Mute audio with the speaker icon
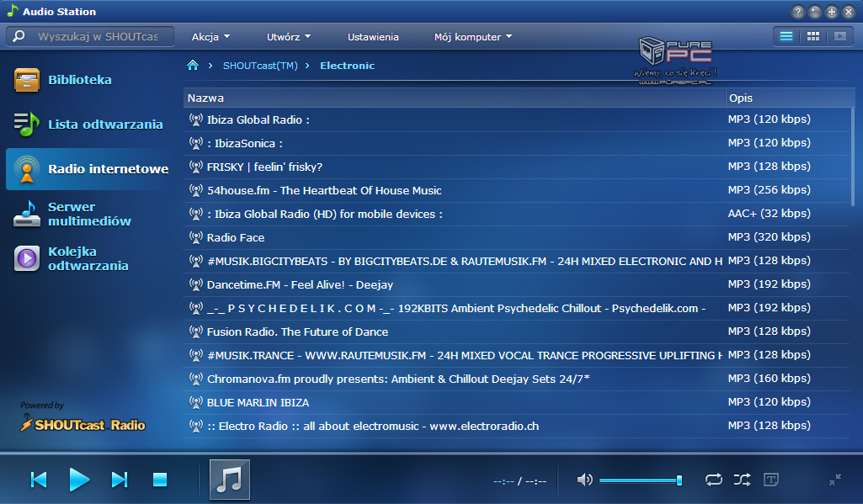The width and height of the screenshot is (863, 504). coord(584,480)
